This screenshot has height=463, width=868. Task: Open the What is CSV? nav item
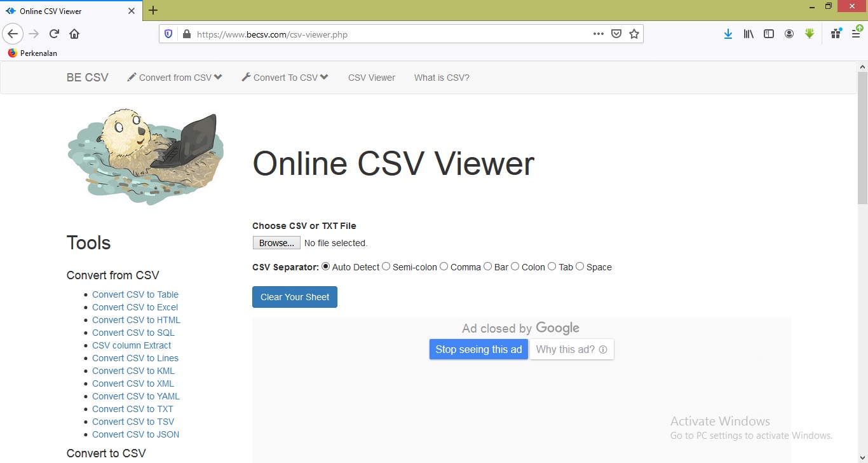pyautogui.click(x=442, y=78)
